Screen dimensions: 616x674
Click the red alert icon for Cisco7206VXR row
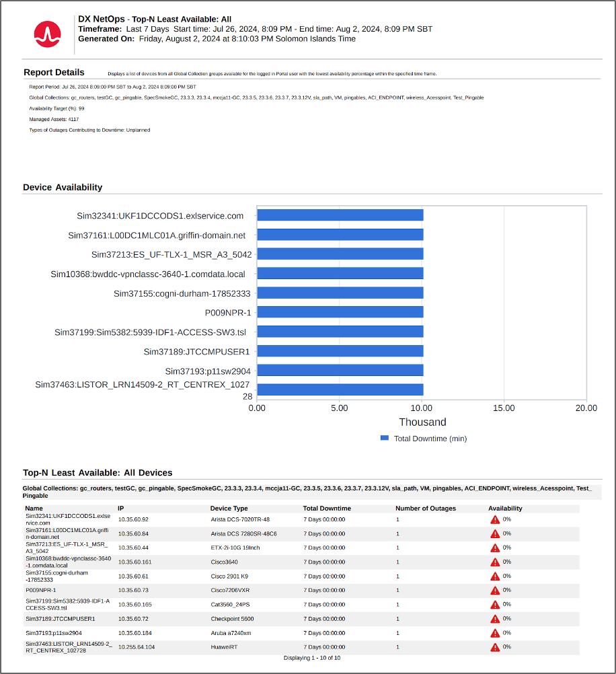pyautogui.click(x=495, y=590)
